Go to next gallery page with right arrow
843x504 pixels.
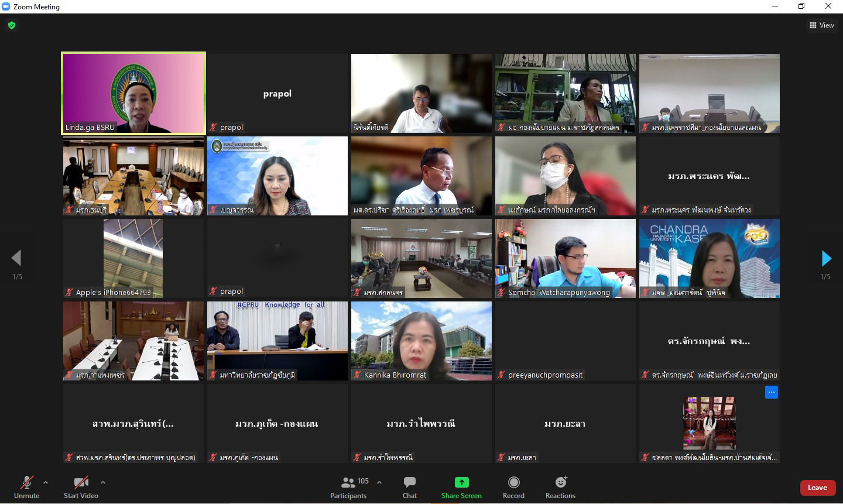pos(826,258)
